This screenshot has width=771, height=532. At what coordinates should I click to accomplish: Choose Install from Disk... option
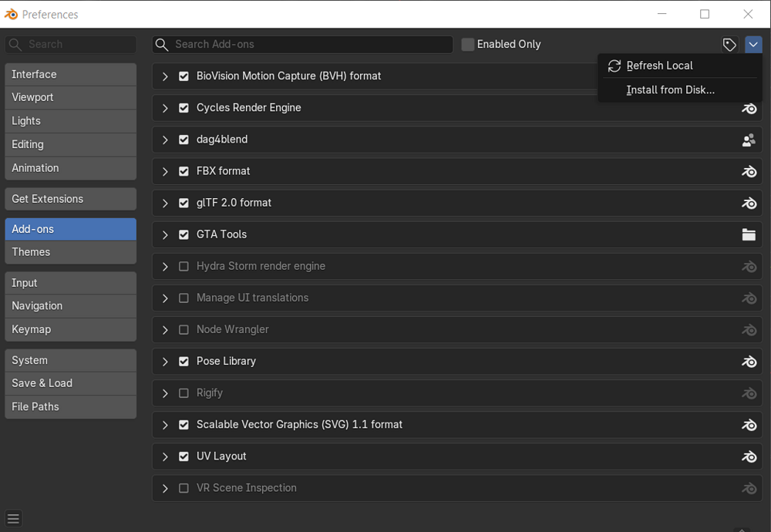tap(679, 90)
